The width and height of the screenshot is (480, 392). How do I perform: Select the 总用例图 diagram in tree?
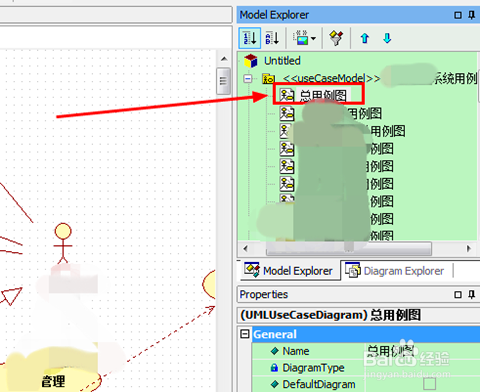(323, 96)
